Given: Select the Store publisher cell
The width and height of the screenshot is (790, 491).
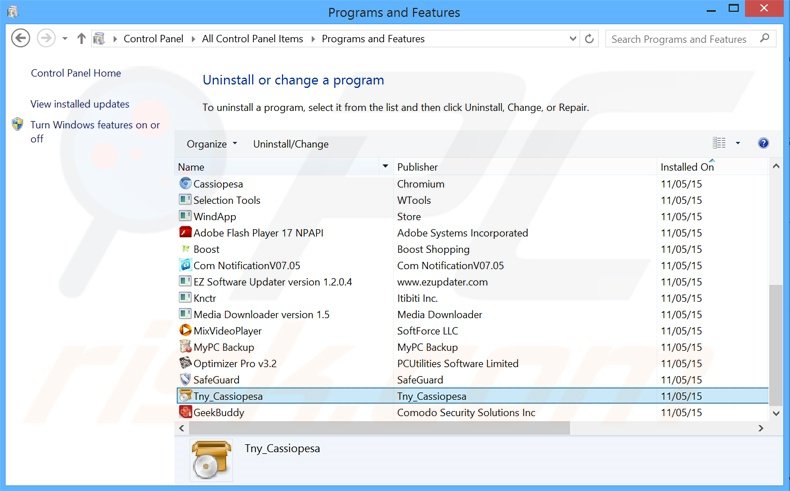Looking at the screenshot, I should [x=409, y=217].
